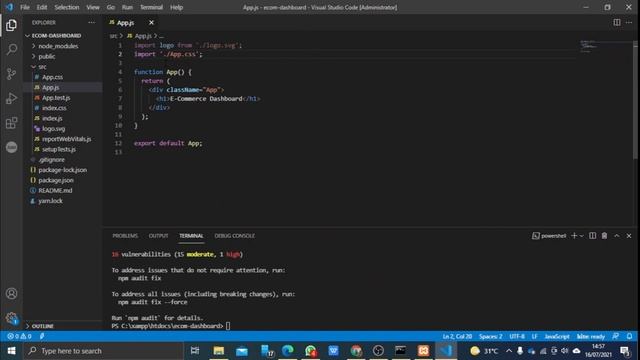Click the feedback icon in status bar
This screenshot has width=640, height=360.
(x=616, y=336)
